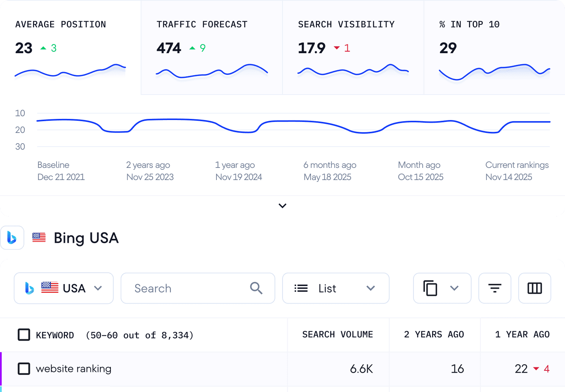Tick the 'website ranking' row checkbox
This screenshot has height=392, width=565.
[24, 369]
